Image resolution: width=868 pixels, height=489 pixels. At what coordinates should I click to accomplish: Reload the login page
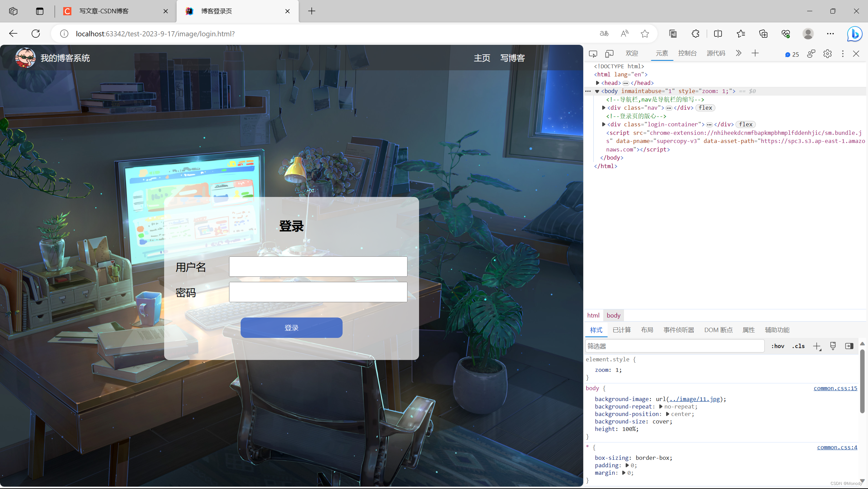pyautogui.click(x=36, y=34)
